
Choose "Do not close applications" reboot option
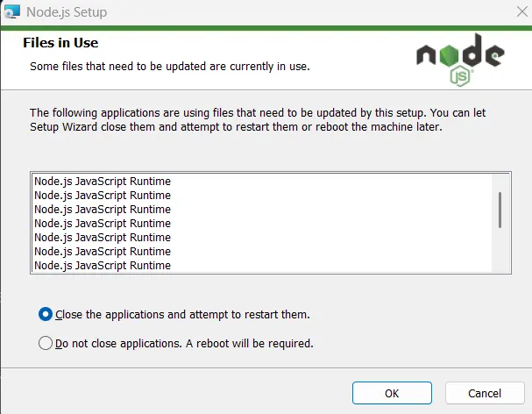tap(46, 343)
